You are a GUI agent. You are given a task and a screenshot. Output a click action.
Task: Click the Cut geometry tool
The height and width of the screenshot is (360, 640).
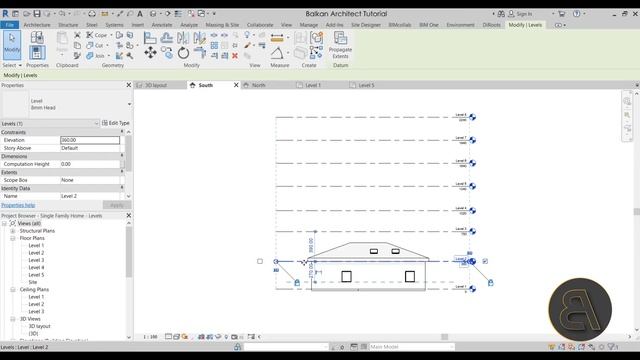pyautogui.click(x=95, y=45)
